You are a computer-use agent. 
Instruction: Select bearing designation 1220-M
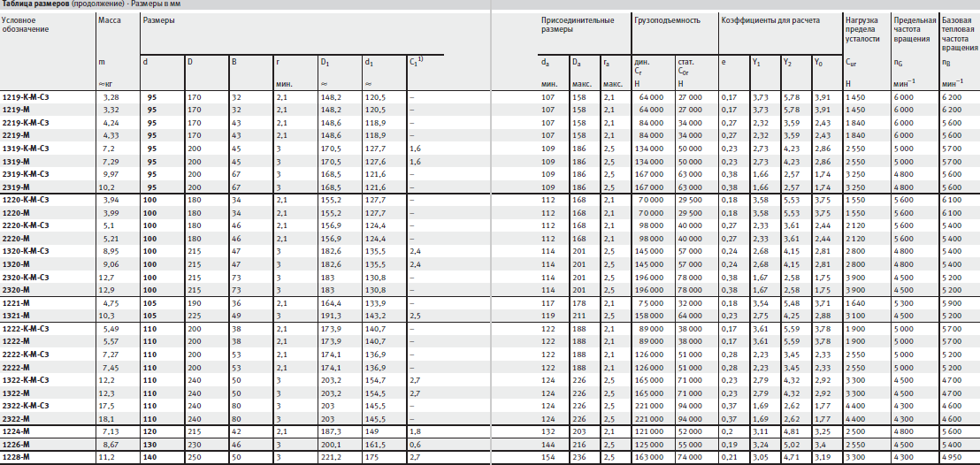tap(16, 212)
